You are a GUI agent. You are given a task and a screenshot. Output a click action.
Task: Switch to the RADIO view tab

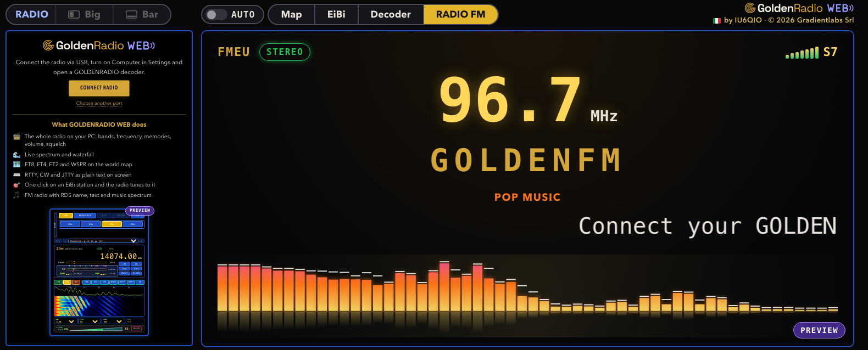pos(31,14)
